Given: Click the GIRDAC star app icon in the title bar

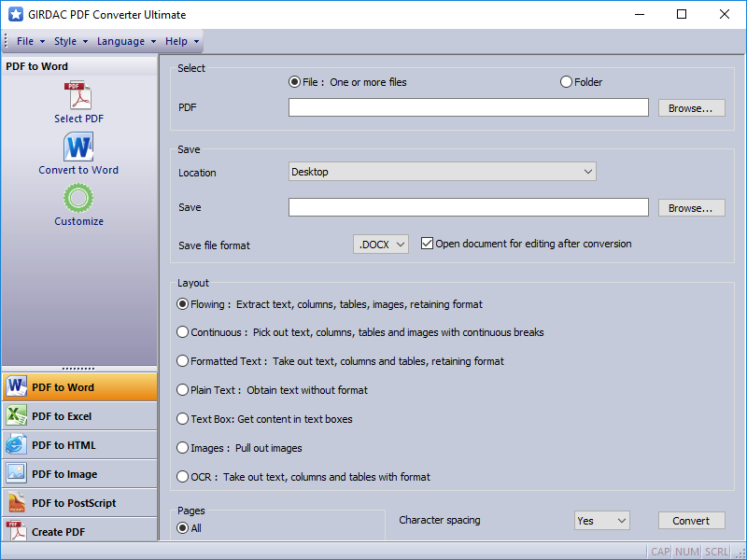Looking at the screenshot, I should pyautogui.click(x=16, y=14).
